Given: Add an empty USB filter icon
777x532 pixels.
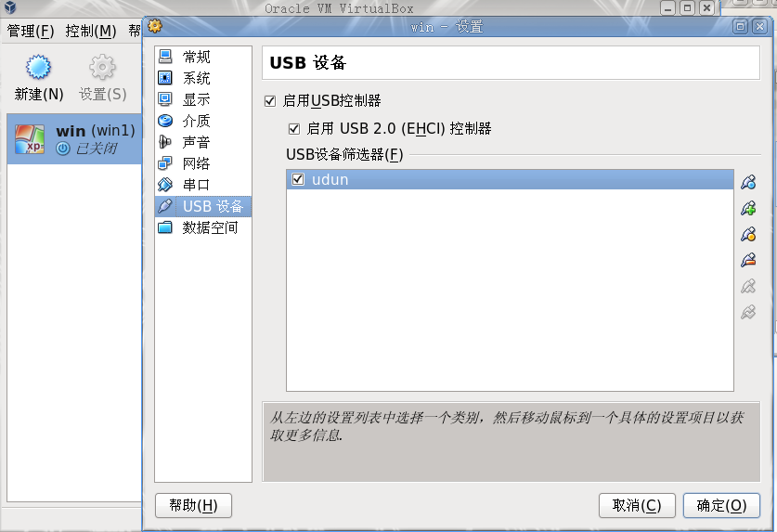Looking at the screenshot, I should point(748,183).
